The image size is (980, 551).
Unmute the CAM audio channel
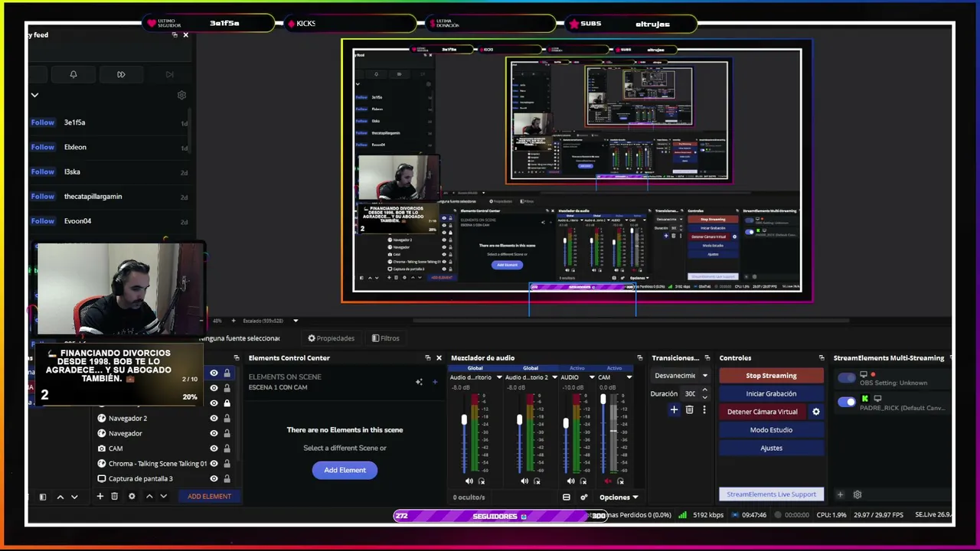pos(608,481)
